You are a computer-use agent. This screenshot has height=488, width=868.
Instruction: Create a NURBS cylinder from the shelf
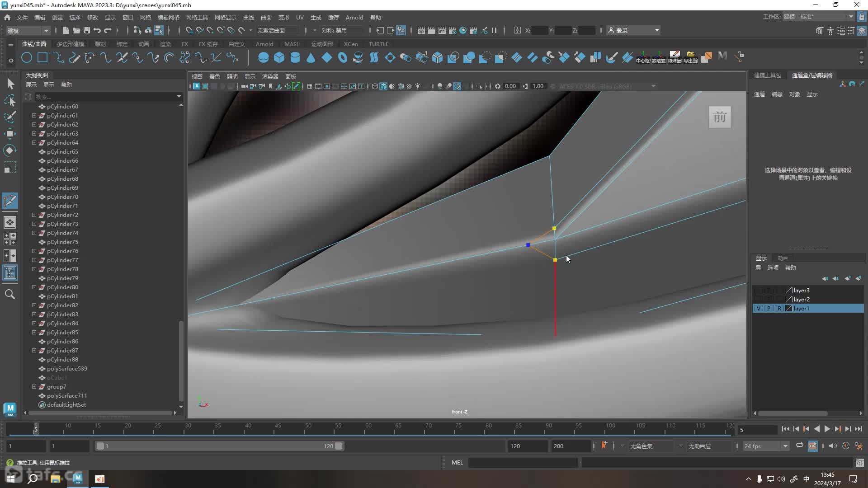(295, 57)
